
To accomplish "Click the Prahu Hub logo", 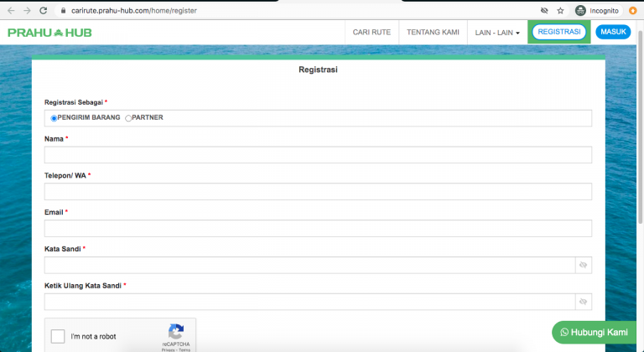I will coord(49,33).
